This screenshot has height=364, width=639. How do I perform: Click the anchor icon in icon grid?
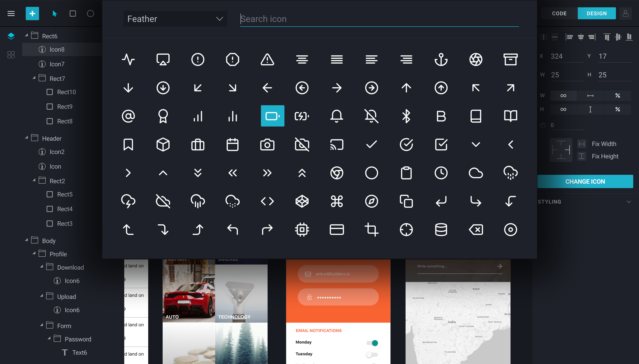tap(441, 59)
